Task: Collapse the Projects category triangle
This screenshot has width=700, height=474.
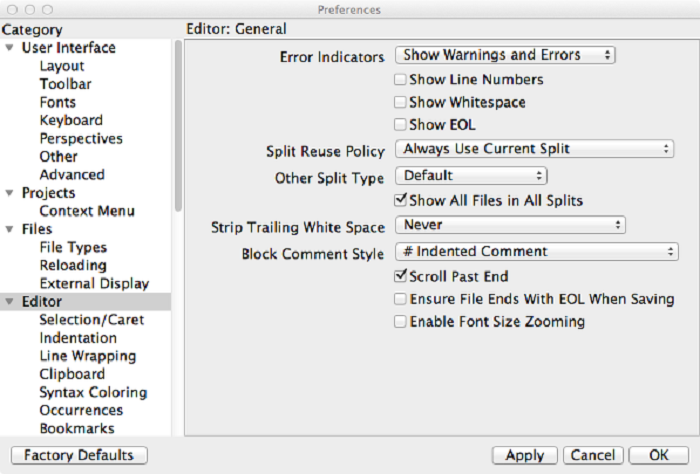Action: 10,193
